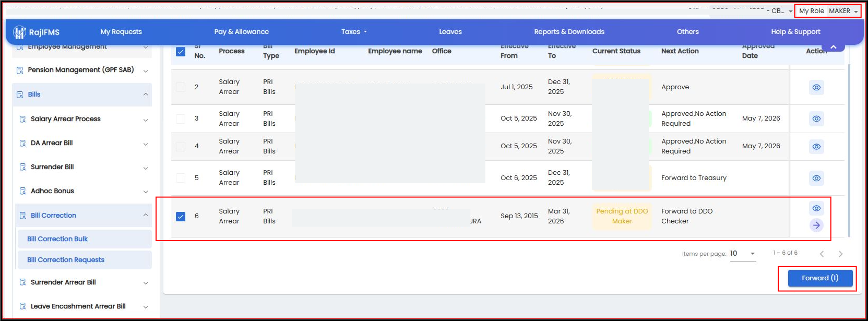Viewport: 868px width, 321px height.
Task: Go to the next page arrow
Action: point(840,254)
